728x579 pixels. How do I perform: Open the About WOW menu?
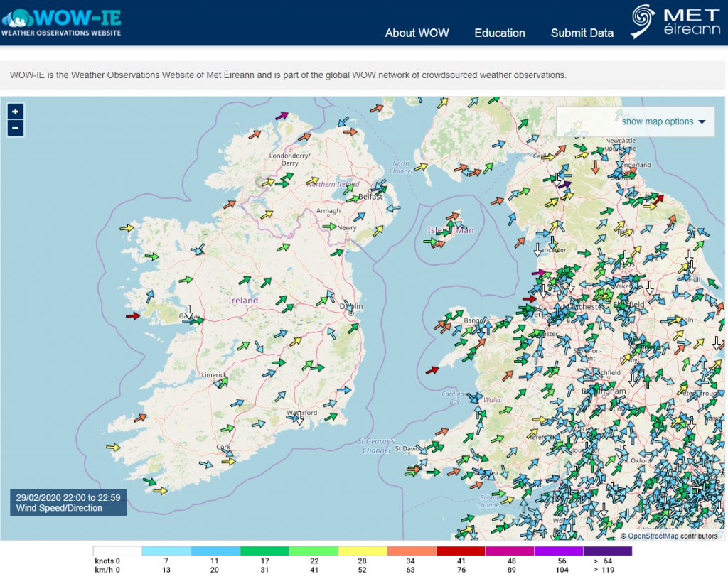[x=417, y=33]
